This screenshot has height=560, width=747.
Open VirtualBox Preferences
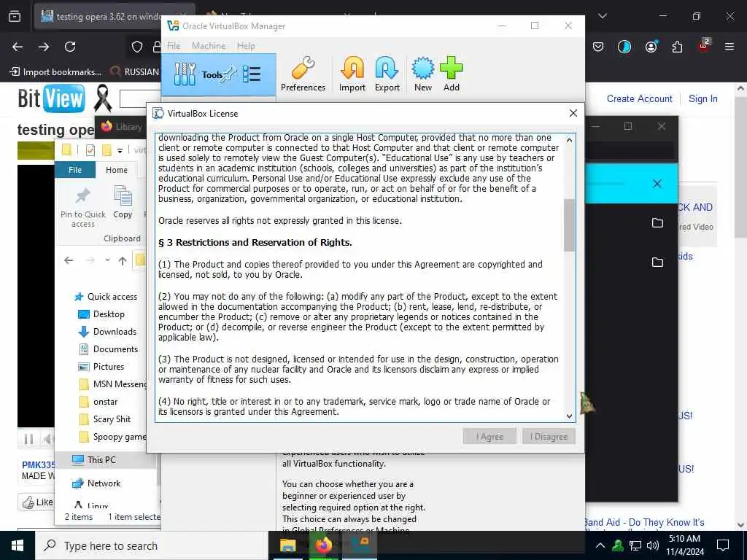(303, 74)
